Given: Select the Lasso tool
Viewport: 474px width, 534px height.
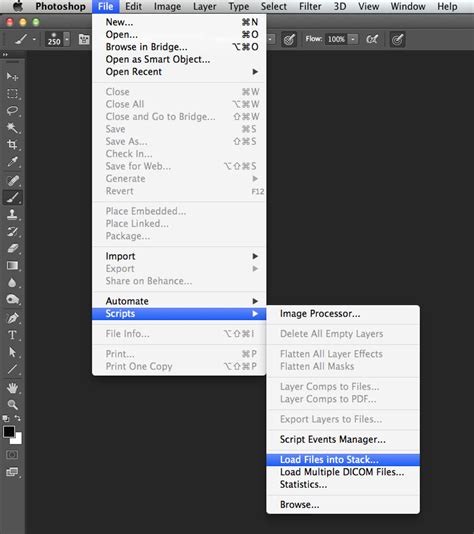Looking at the screenshot, I should 12,110.
